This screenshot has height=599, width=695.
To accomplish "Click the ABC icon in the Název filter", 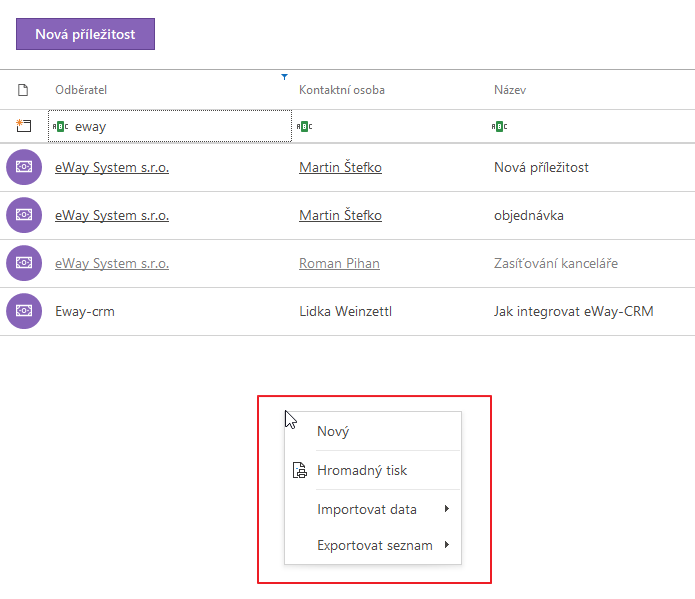I will coord(500,126).
